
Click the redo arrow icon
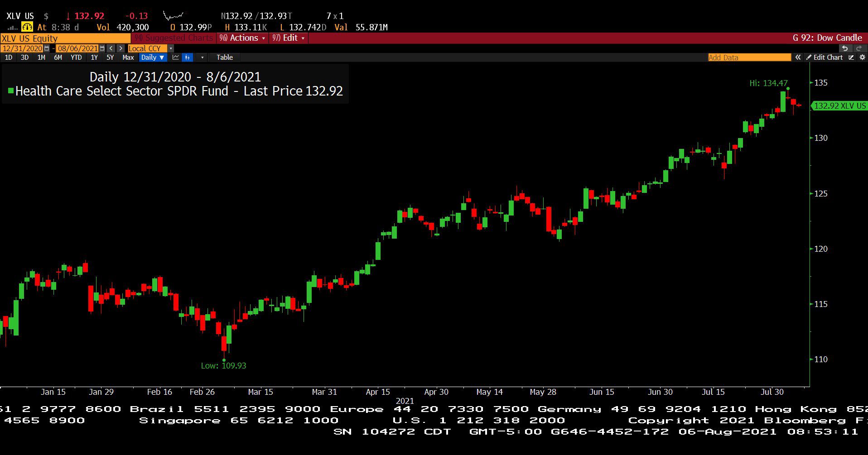(x=858, y=48)
